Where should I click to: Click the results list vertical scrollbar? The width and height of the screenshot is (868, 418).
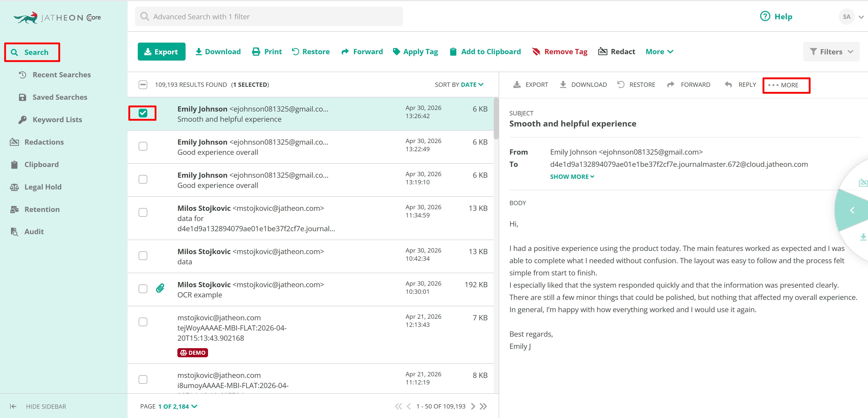tap(496, 118)
